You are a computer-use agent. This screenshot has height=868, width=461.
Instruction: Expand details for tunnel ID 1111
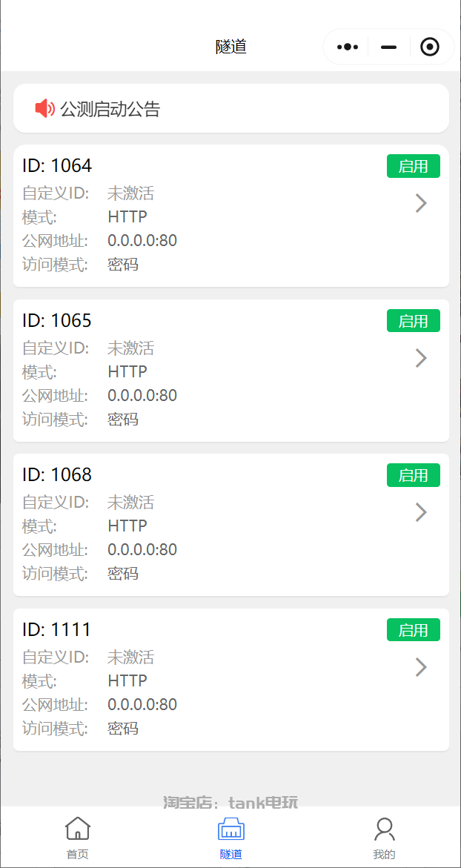[421, 667]
